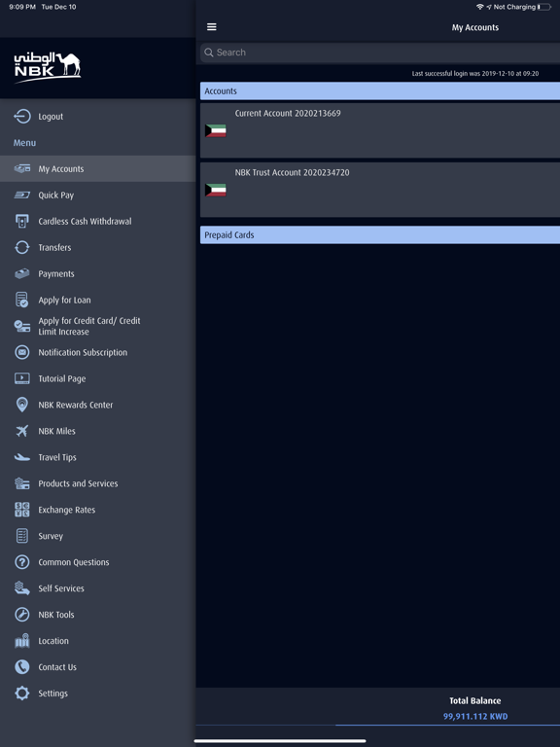Open NBK Miles airplane icon

pos(22,431)
